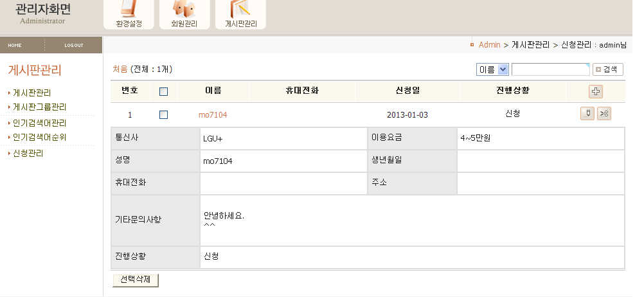Open 신청관리 in the sidebar
Screen dimensions: 644x297
(x=28, y=154)
